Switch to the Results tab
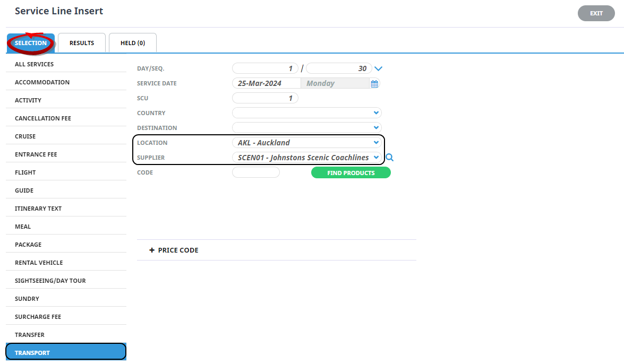 point(81,43)
